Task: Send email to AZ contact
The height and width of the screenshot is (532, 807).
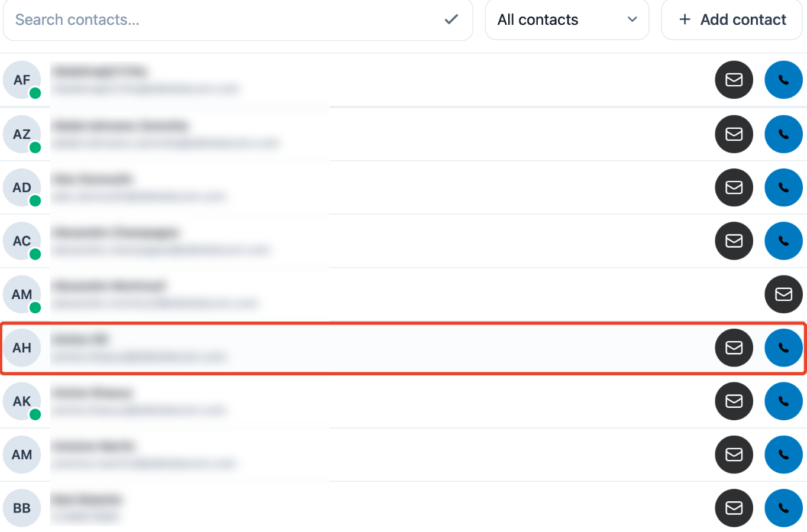Action: (x=734, y=134)
